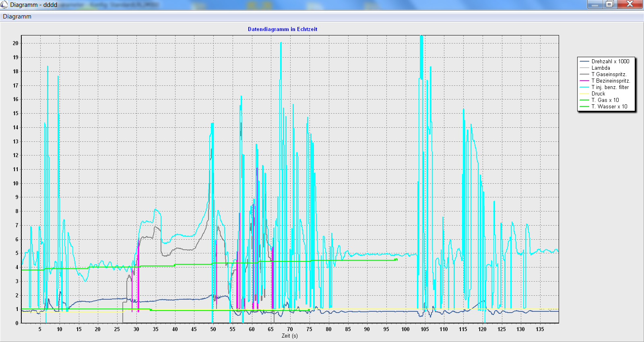Click the Y-axis value 10
This screenshot has width=644, height=342.
click(15, 183)
